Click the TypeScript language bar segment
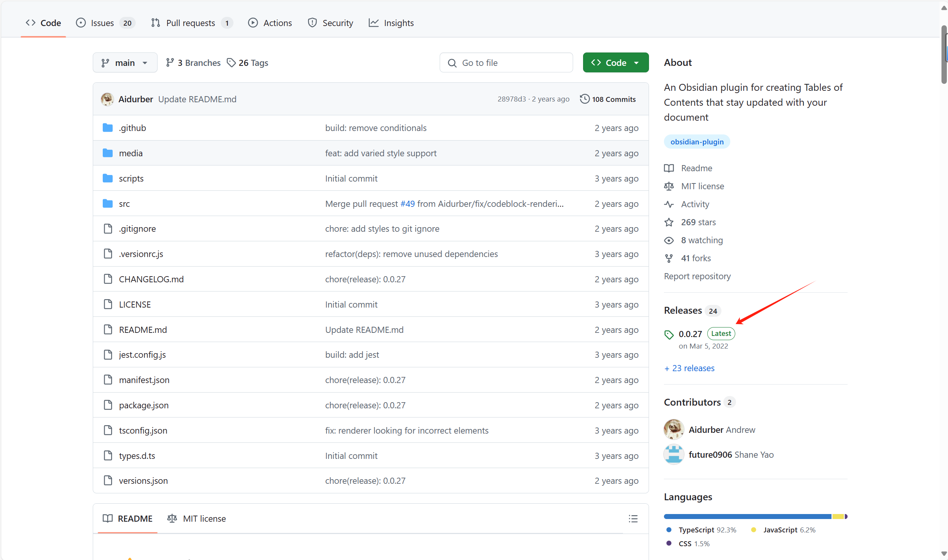 [747, 517]
